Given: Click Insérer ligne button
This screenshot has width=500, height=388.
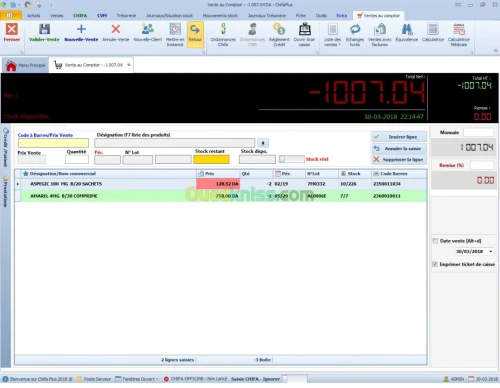Looking at the screenshot, I should point(399,137).
